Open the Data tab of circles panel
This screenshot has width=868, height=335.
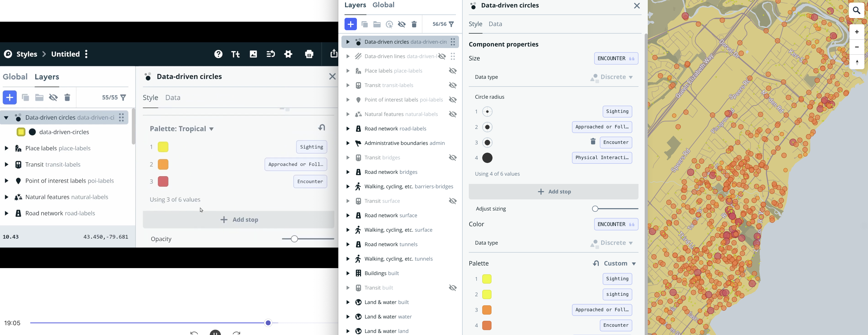(x=495, y=24)
